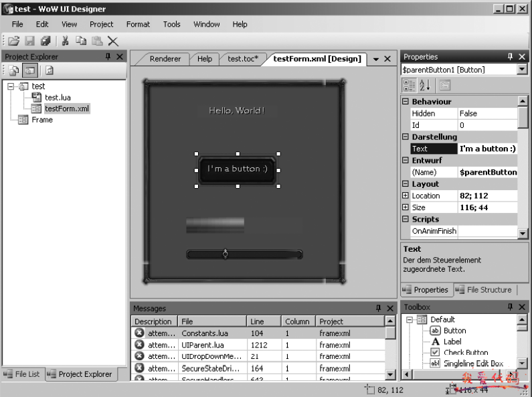Switch to the Renderer tab
532x397 pixels.
165,59
